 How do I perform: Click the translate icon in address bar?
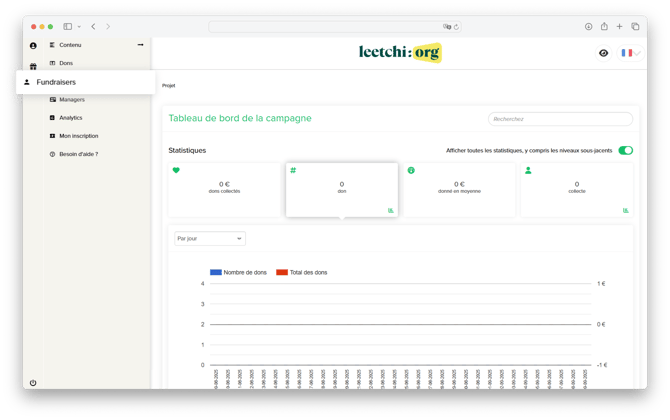[x=447, y=26]
